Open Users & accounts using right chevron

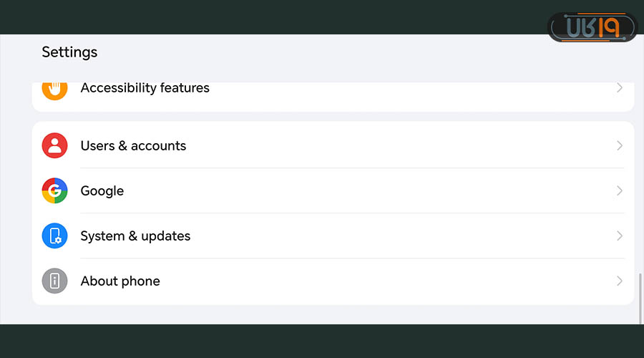pyautogui.click(x=620, y=146)
